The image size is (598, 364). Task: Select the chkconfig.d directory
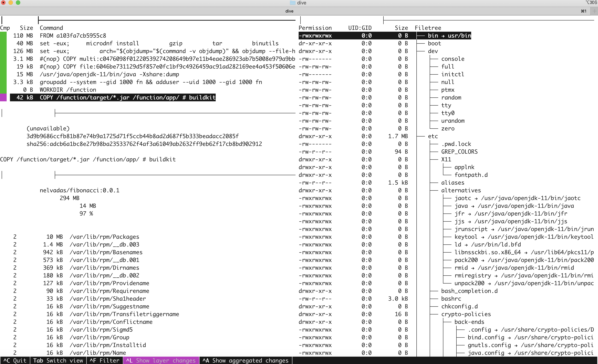tap(459, 307)
